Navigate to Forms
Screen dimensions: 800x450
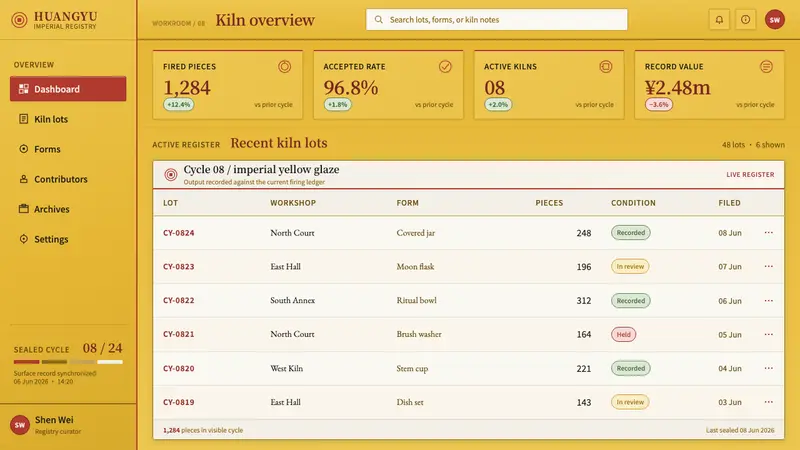pyautogui.click(x=68, y=149)
